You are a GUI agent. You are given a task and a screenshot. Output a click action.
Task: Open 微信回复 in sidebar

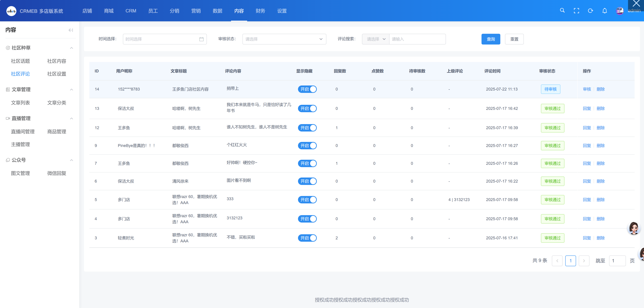tap(57, 173)
